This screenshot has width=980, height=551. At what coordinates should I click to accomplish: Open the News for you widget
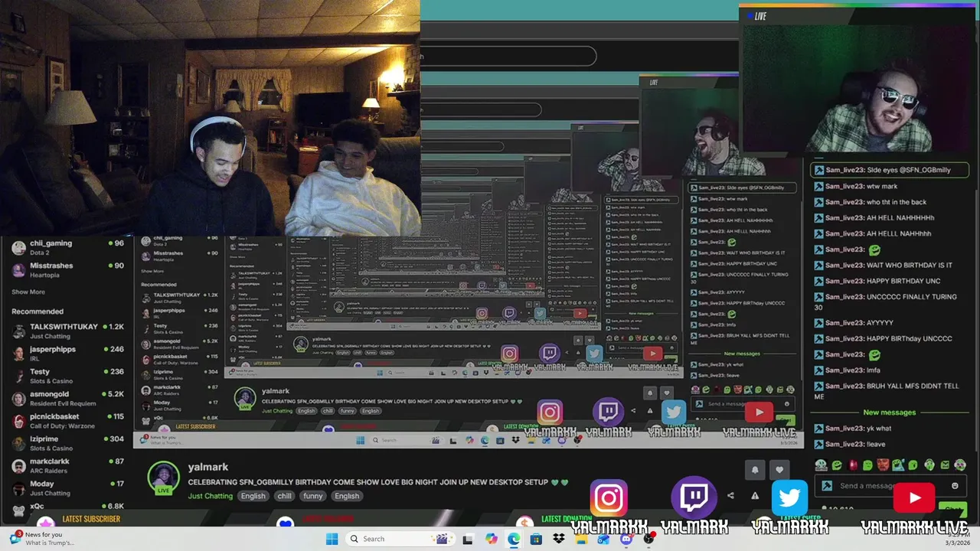[x=42, y=539]
